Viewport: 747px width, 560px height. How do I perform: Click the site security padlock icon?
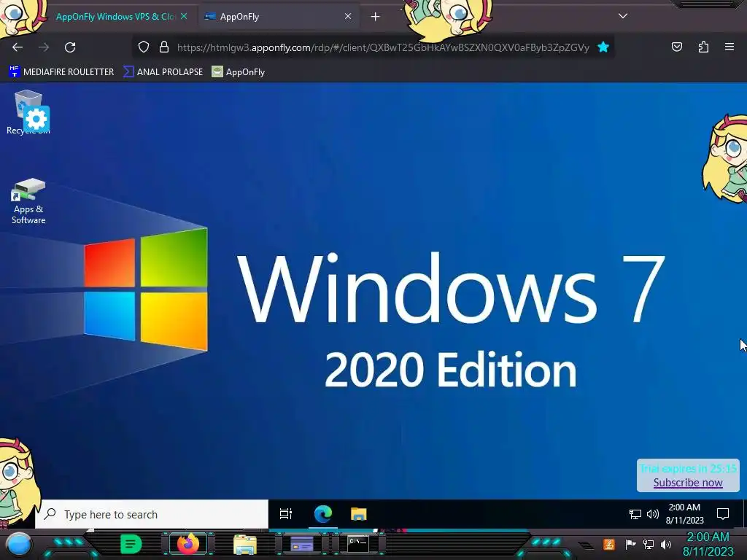(x=164, y=47)
